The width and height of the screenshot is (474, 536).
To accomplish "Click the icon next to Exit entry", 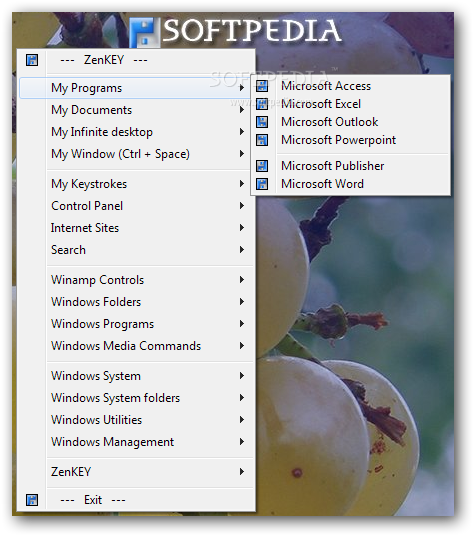I will pos(32,500).
